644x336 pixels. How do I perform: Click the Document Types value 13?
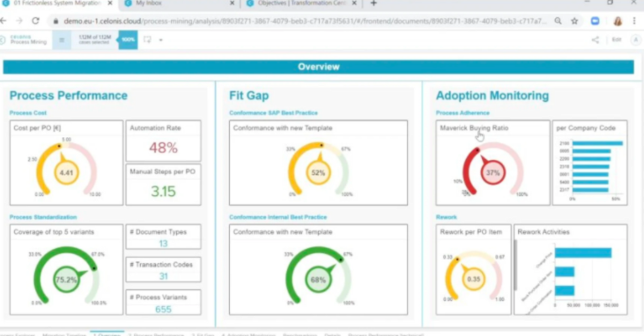163,244
